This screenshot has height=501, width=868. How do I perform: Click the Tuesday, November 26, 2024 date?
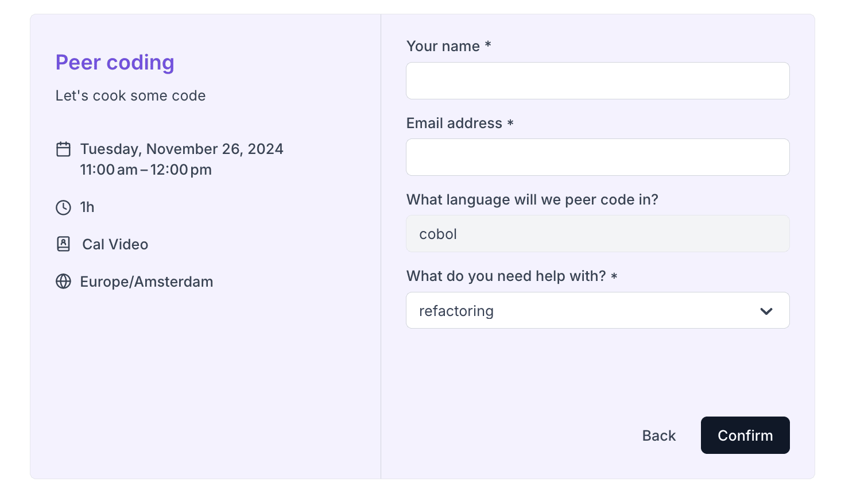pos(181,149)
